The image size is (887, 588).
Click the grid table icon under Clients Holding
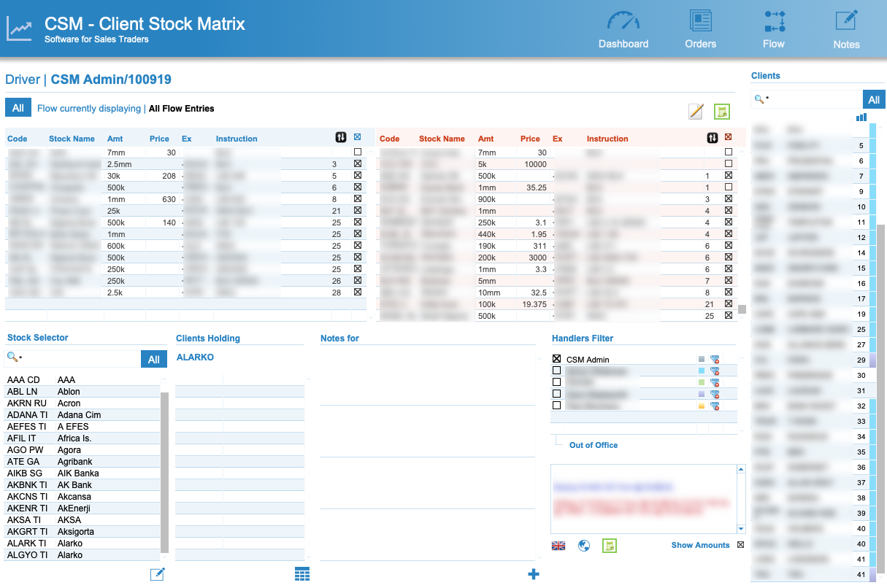(x=302, y=574)
